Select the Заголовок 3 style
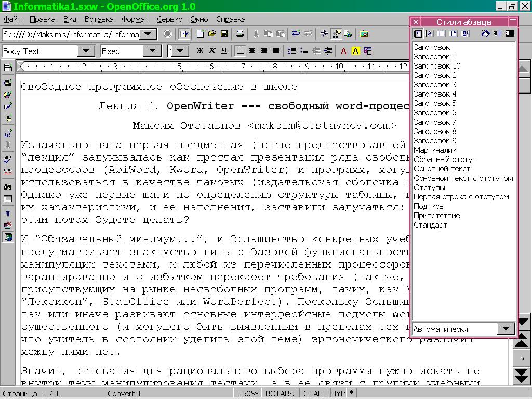This screenshot has height=399, width=532. pyautogui.click(x=435, y=85)
